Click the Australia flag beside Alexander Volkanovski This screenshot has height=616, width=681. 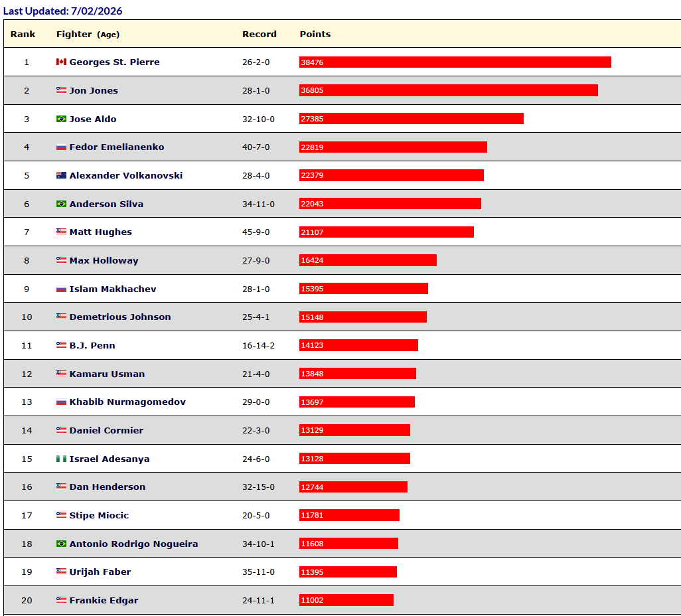61,175
